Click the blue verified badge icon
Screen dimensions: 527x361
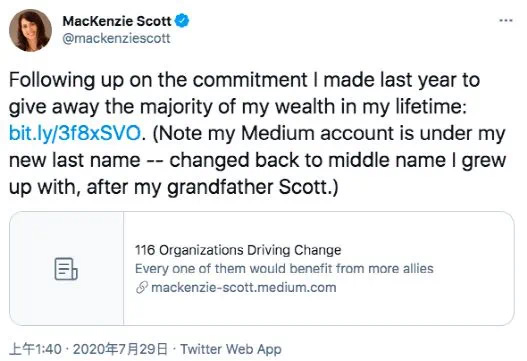[182, 21]
